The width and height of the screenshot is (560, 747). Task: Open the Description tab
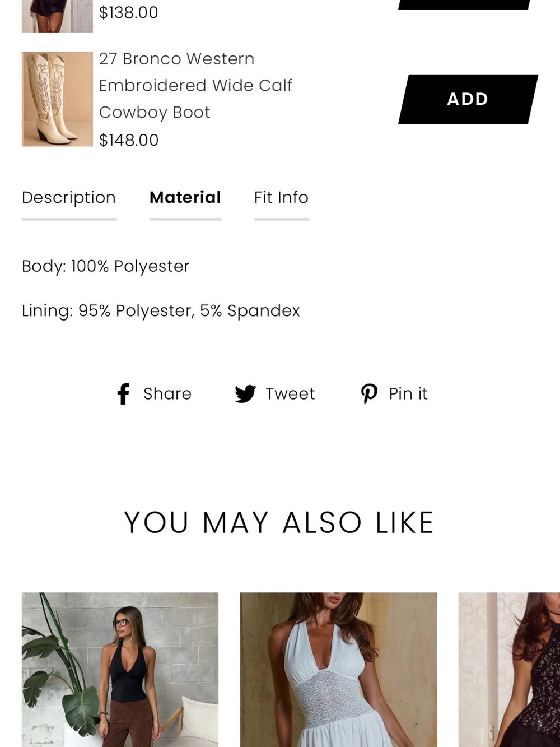(69, 198)
